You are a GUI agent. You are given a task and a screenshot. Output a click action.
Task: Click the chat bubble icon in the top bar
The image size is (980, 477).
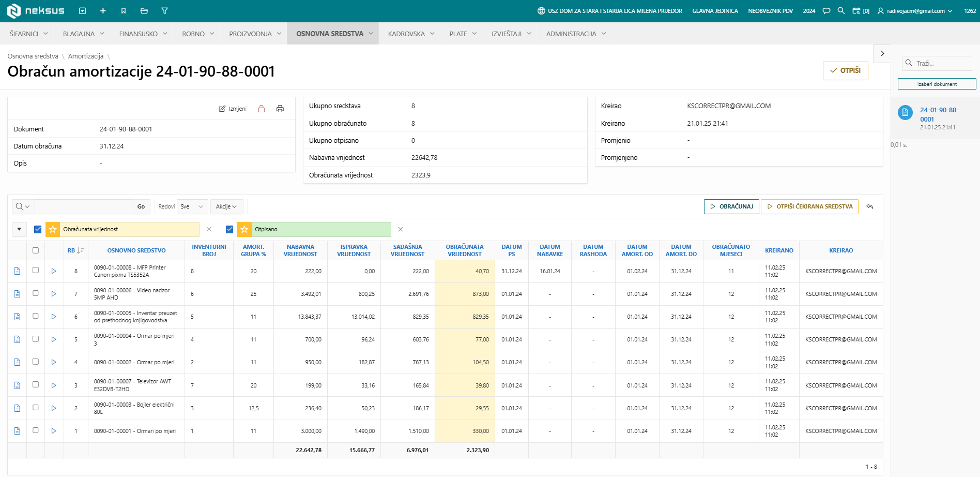tap(826, 11)
